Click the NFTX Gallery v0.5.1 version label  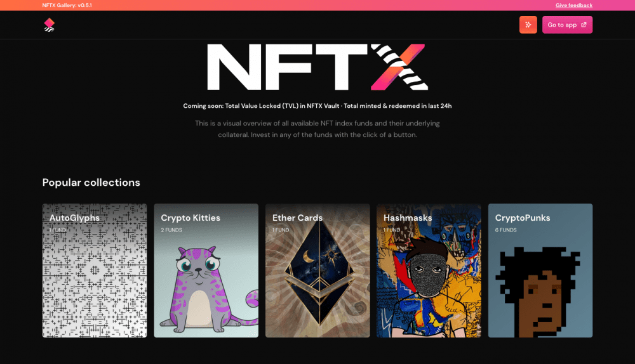[x=67, y=5]
